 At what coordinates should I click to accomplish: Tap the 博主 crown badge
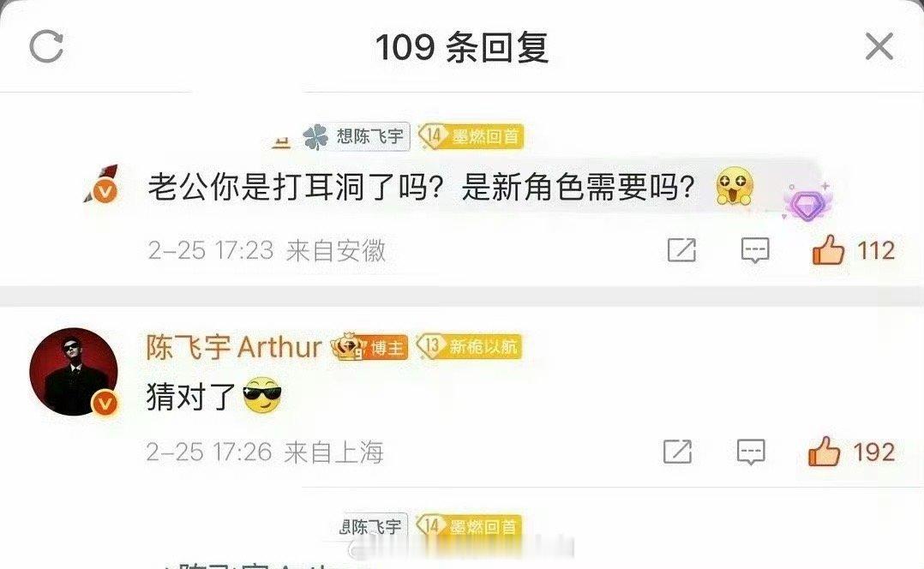(369, 348)
